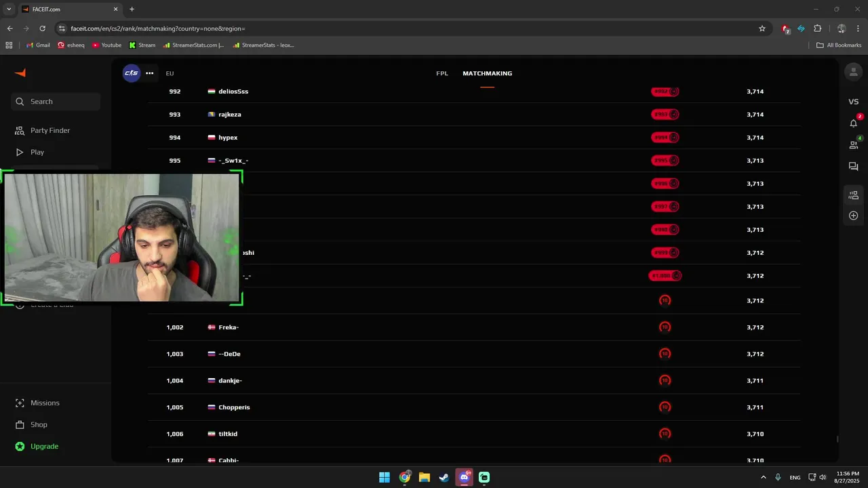Open Discord from the taskbar
The image size is (868, 488).
(465, 477)
